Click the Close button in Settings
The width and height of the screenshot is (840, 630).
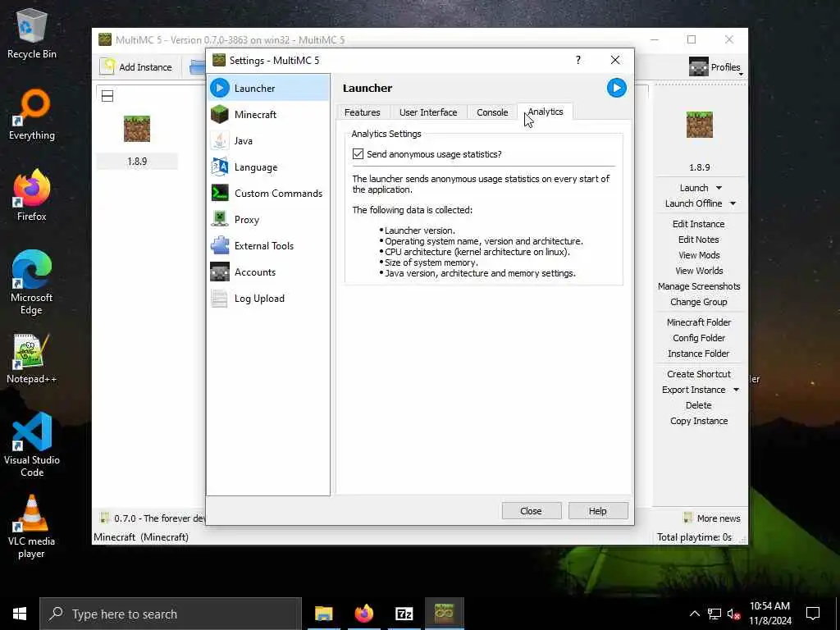coord(531,511)
